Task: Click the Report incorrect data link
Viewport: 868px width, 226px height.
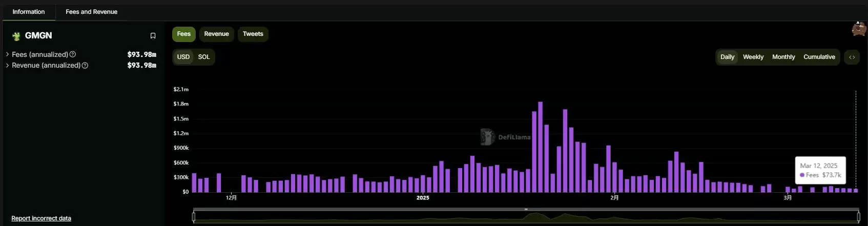Action: click(x=41, y=218)
